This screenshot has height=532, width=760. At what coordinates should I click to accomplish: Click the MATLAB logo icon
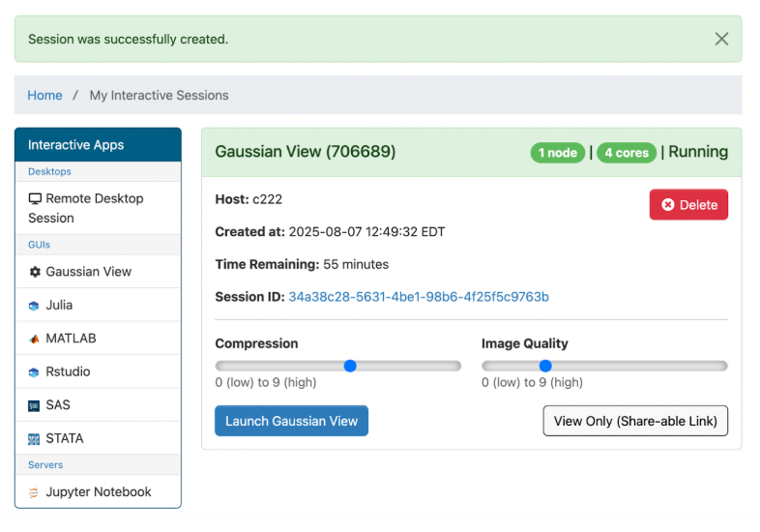click(35, 340)
